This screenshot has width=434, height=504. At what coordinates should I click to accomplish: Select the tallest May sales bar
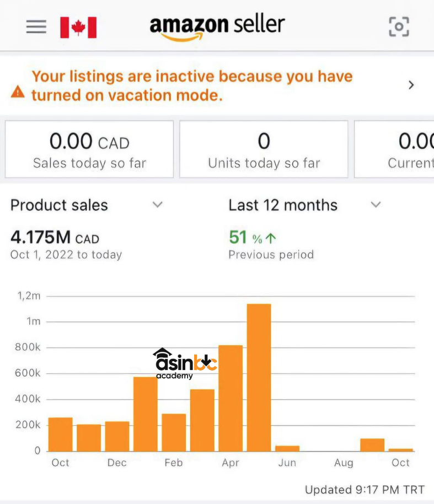coord(259,377)
